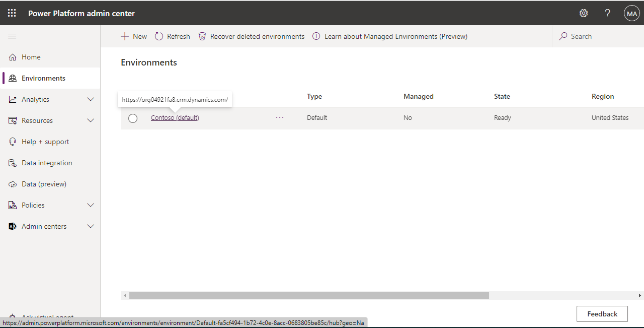Screen dimensions: 644x328
Task: Click the search magnifier icon
Action: click(563, 36)
